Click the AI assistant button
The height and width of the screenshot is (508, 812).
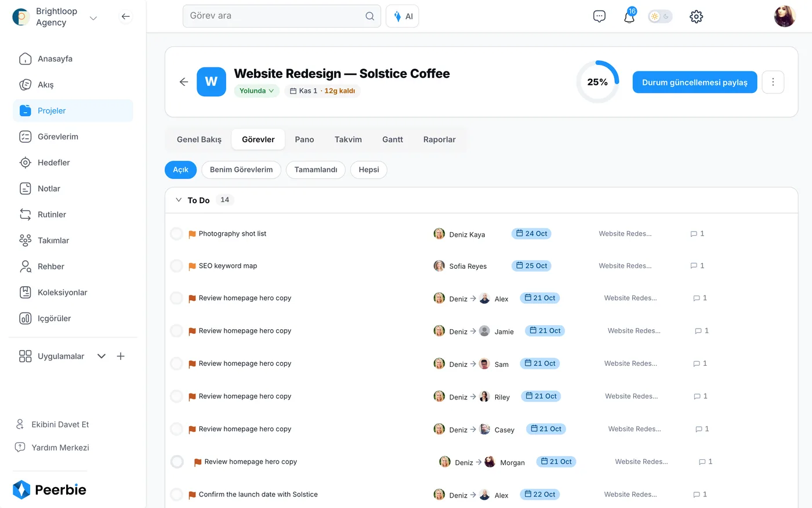click(403, 16)
